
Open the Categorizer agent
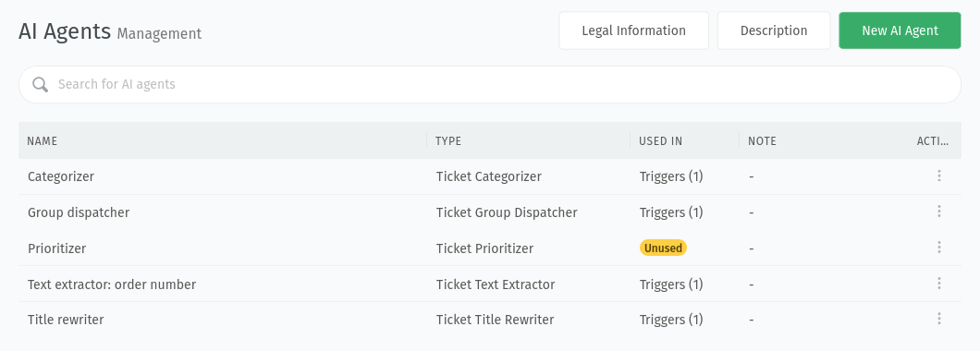point(61,176)
